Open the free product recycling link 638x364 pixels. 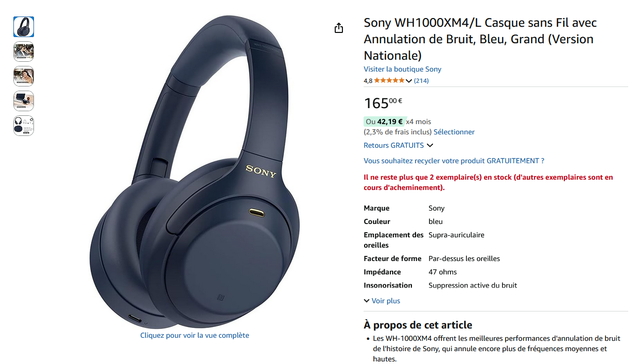pos(454,161)
